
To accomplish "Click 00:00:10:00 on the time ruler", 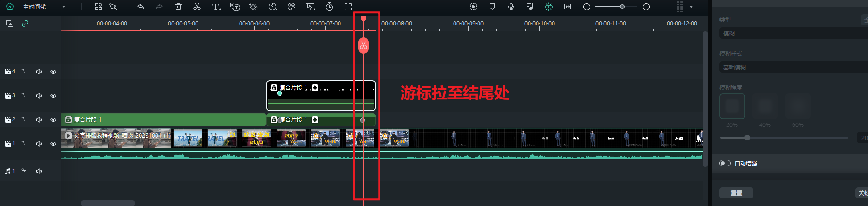I will pyautogui.click(x=539, y=23).
